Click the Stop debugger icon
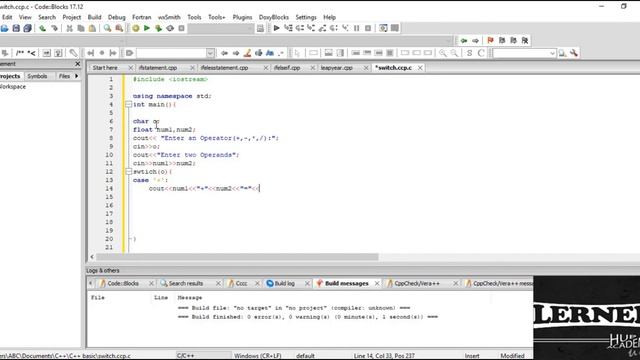 [368, 28]
